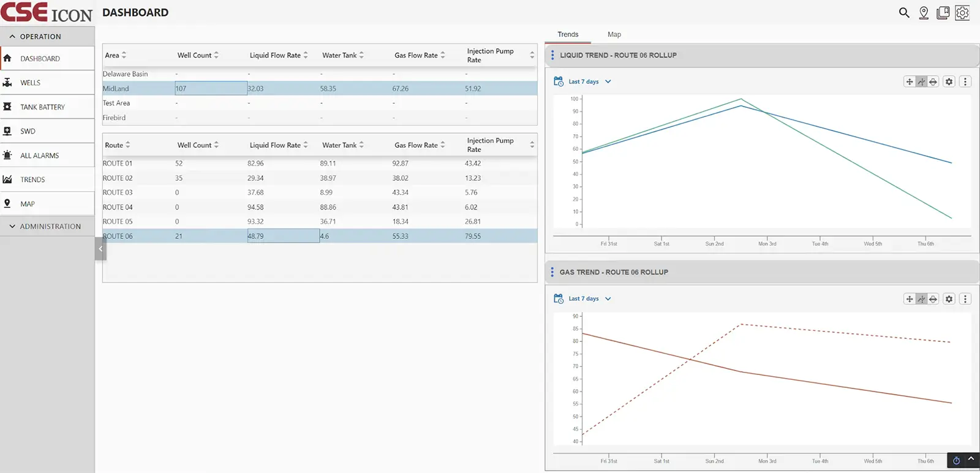Click the stopwatch timer icon at bottom right
980x473 pixels.
(956, 461)
